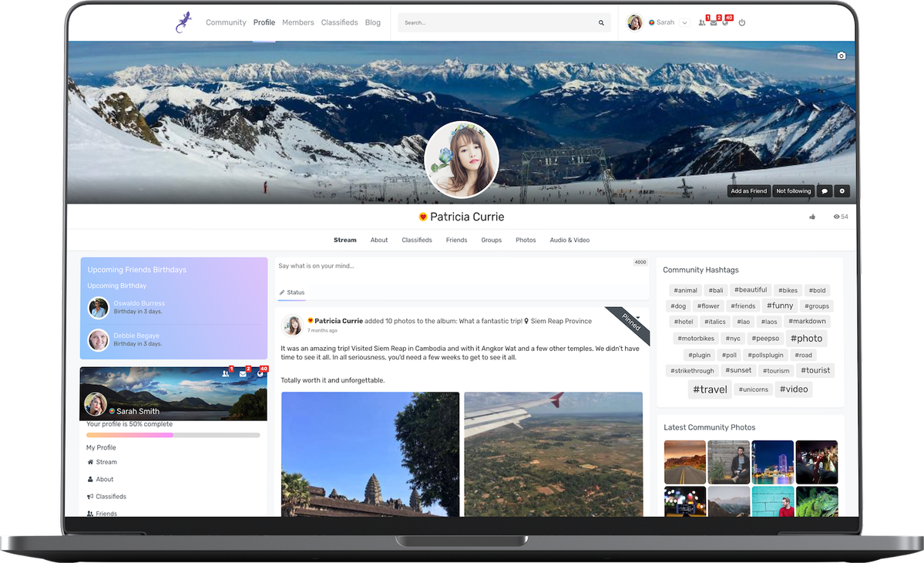Open friend requests icon in top navbar
Image resolution: width=924 pixels, height=563 pixels.
click(702, 23)
